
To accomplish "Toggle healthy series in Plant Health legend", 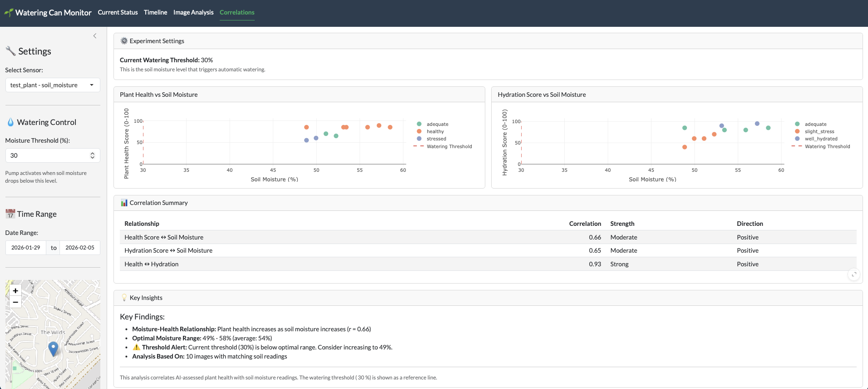I will [x=435, y=132].
